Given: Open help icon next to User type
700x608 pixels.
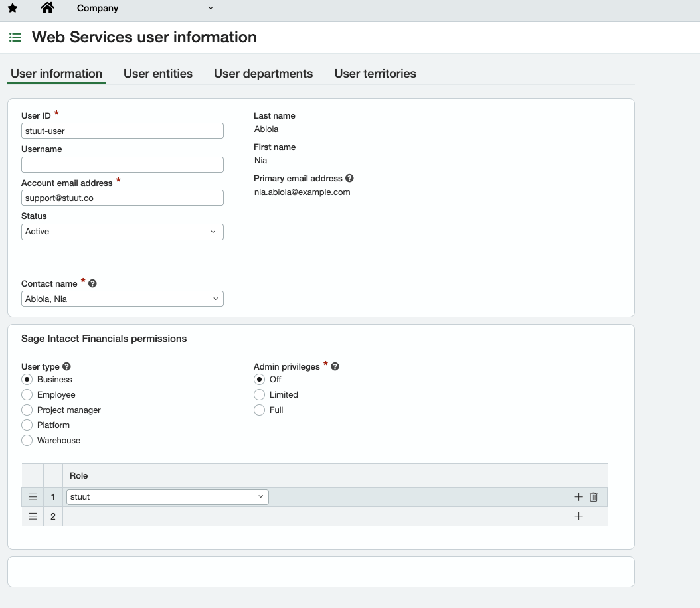Looking at the screenshot, I should point(66,366).
